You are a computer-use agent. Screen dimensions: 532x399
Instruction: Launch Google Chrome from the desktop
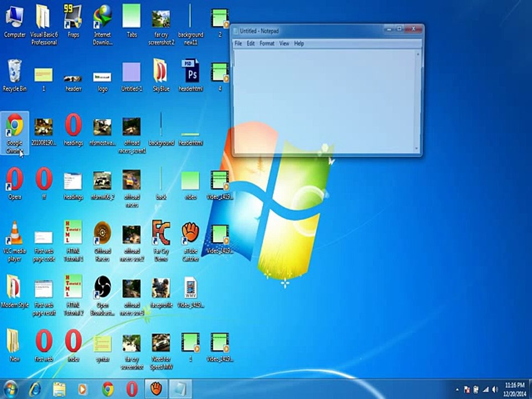[14, 133]
